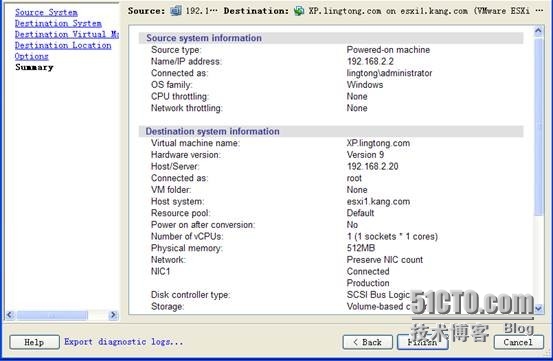Viewport: 553px width, 361px height.
Task: Go to the Destination System step
Action: click(x=58, y=24)
